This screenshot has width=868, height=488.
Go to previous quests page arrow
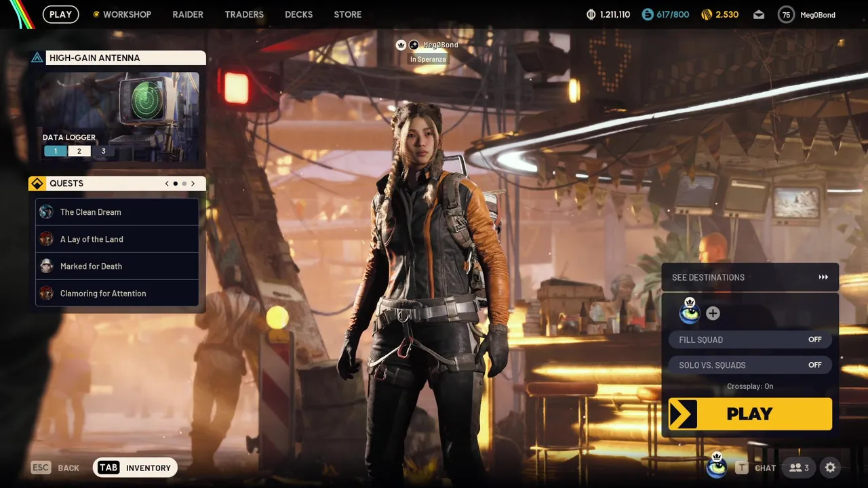[x=167, y=184]
